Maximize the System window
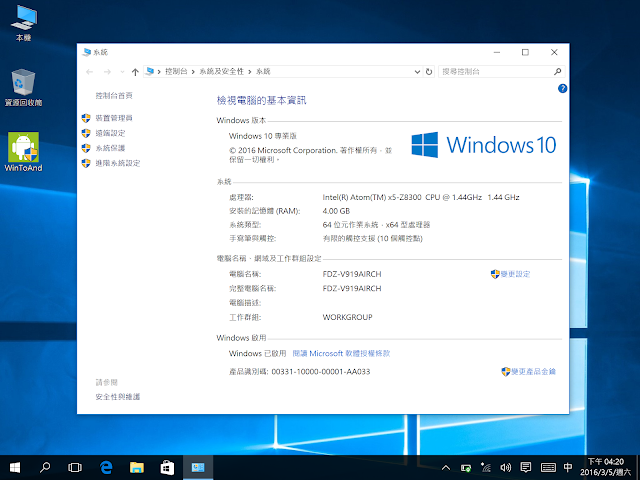Screen dimensions: 640x480 tap(525, 52)
